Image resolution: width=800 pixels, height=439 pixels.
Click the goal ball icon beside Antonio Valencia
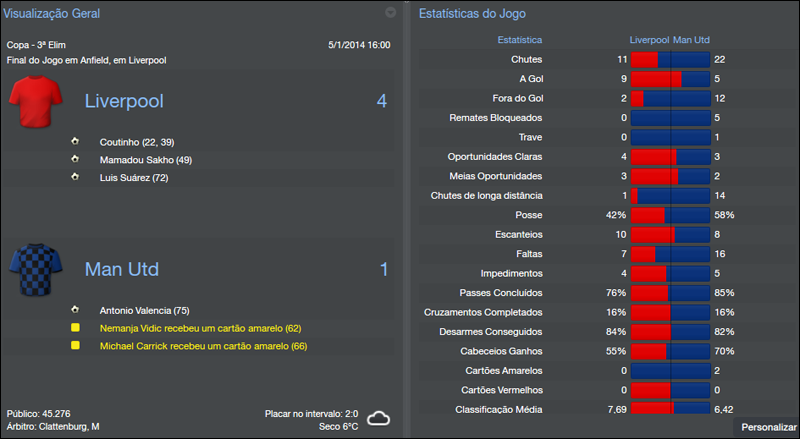tap(74, 310)
